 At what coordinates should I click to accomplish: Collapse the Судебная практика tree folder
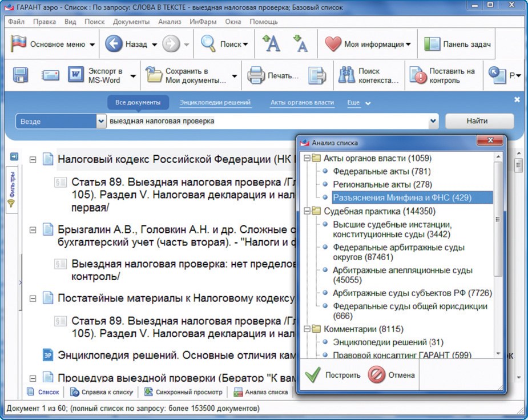[307, 211]
